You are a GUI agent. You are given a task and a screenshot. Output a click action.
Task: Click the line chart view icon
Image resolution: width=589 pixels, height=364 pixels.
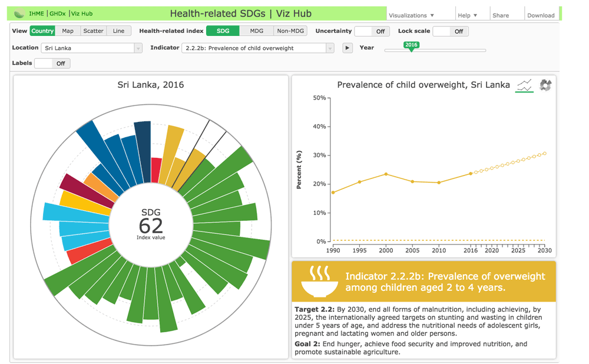pyautogui.click(x=524, y=86)
